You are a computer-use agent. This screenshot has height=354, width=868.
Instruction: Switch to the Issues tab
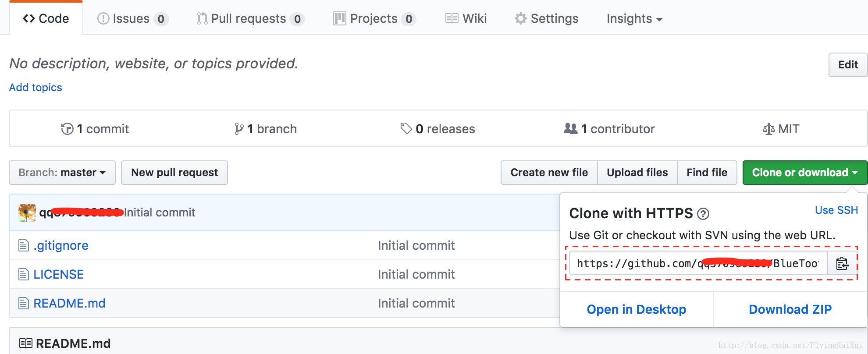pyautogui.click(x=133, y=18)
